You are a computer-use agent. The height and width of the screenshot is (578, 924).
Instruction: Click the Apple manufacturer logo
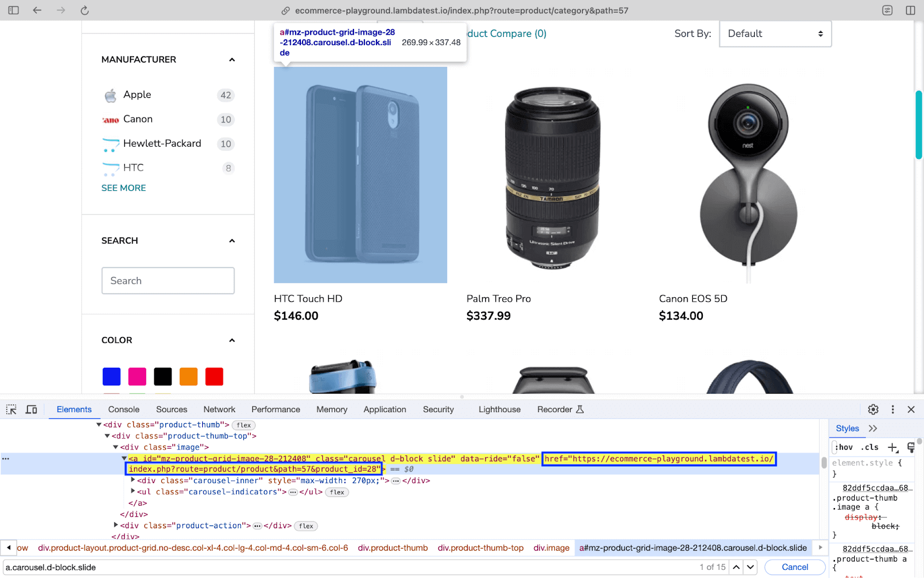click(110, 95)
